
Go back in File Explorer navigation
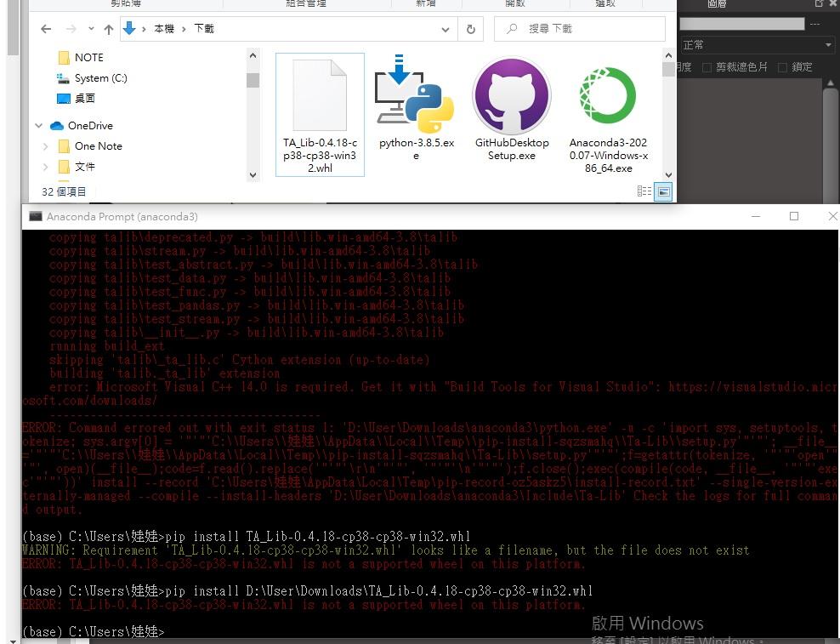click(46, 29)
